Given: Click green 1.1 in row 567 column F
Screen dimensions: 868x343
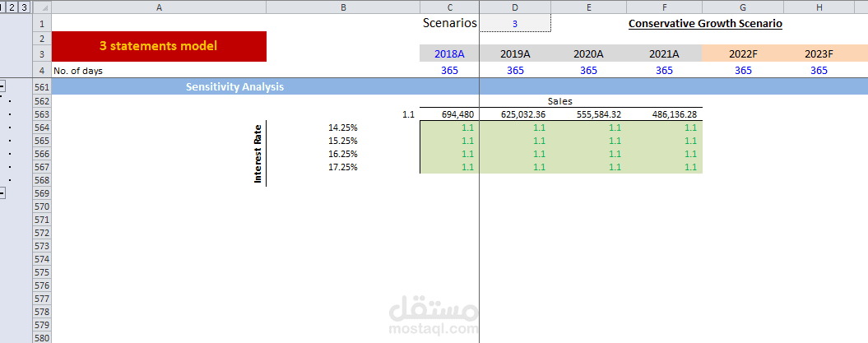Looking at the screenshot, I should pyautogui.click(x=690, y=167).
